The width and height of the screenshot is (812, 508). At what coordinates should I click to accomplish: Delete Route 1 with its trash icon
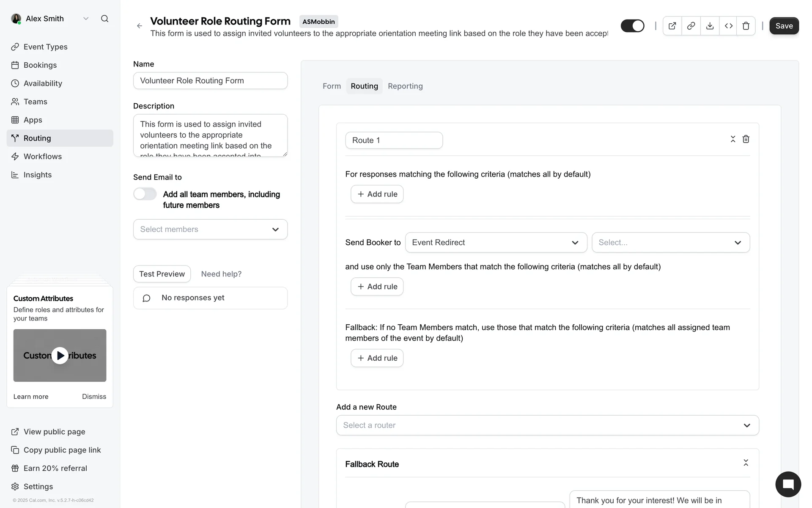pyautogui.click(x=746, y=139)
